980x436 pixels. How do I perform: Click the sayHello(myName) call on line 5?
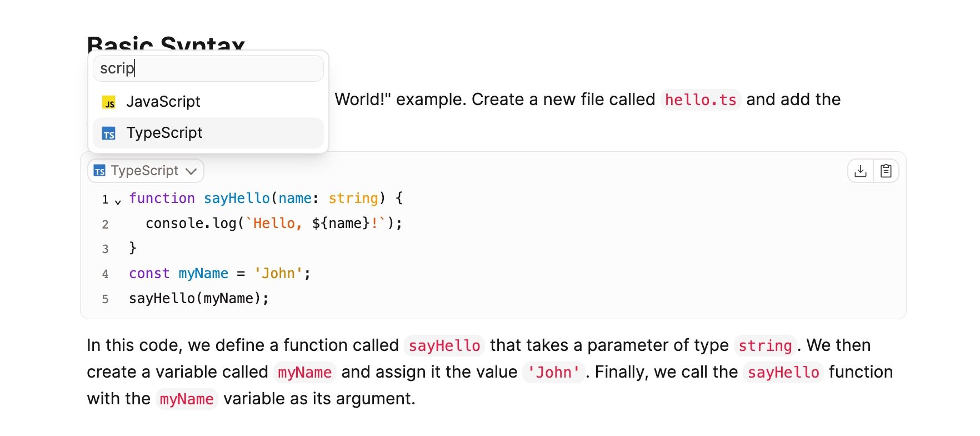click(x=198, y=299)
